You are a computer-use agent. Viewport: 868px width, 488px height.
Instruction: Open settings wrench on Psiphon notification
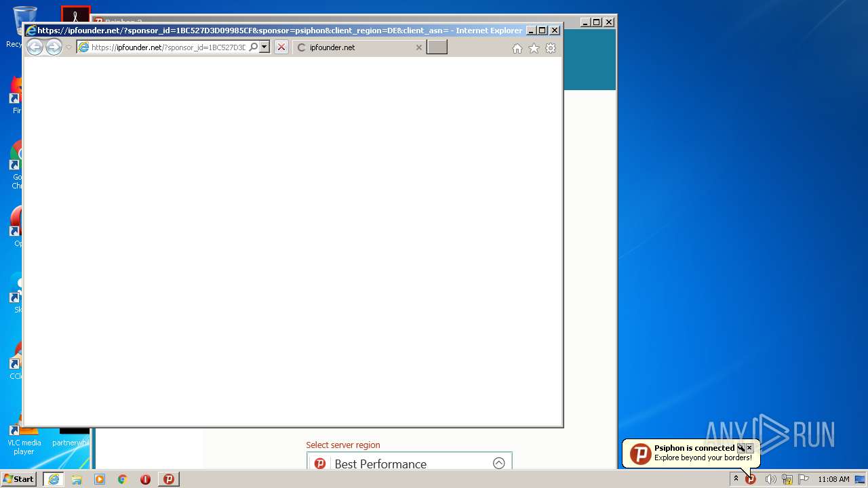pos(741,448)
